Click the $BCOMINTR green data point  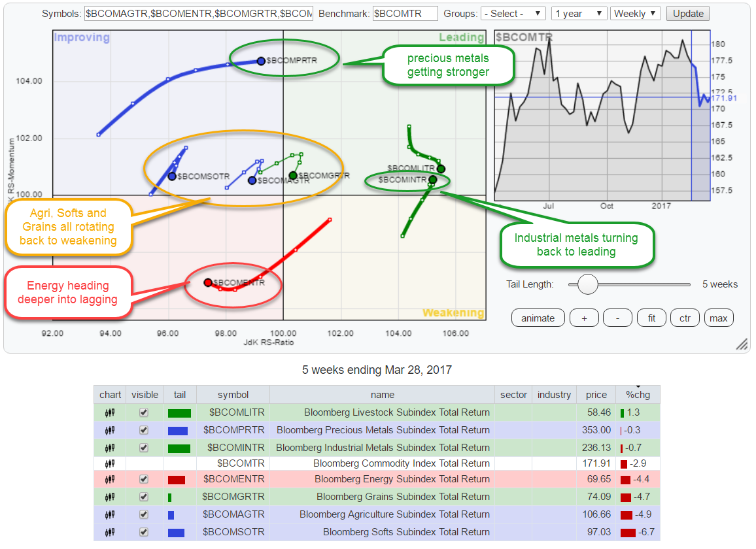(x=432, y=180)
